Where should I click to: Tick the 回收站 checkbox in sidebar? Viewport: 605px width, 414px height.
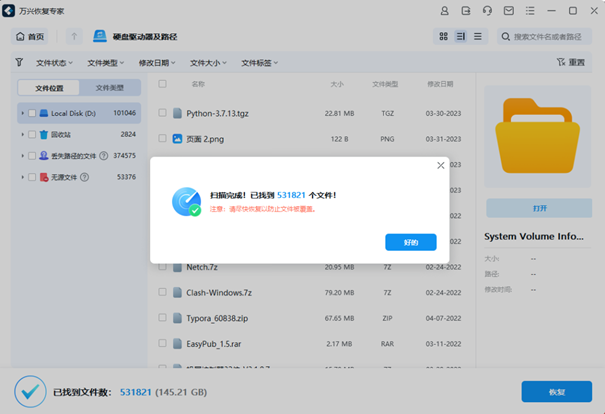[x=32, y=134]
